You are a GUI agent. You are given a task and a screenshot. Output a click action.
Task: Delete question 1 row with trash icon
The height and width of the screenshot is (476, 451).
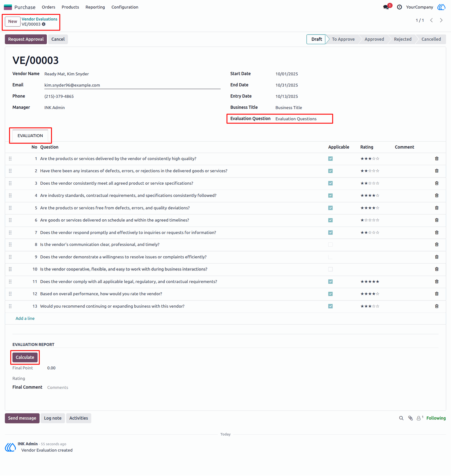click(437, 159)
